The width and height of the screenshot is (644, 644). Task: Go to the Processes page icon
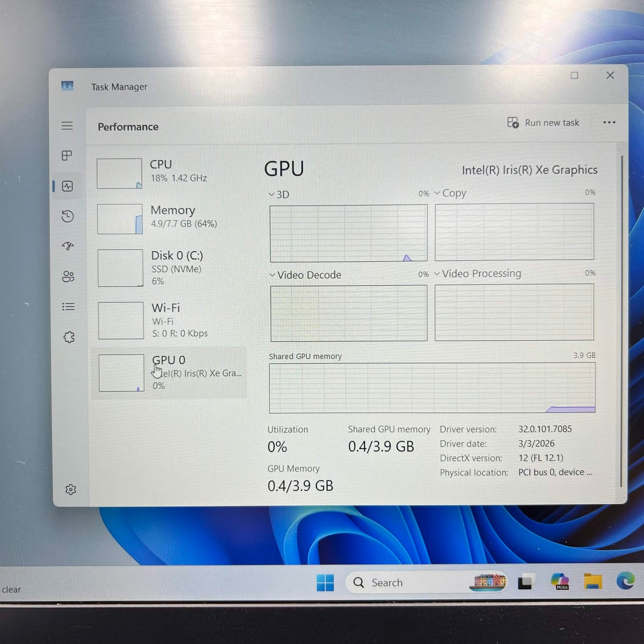[x=67, y=156]
